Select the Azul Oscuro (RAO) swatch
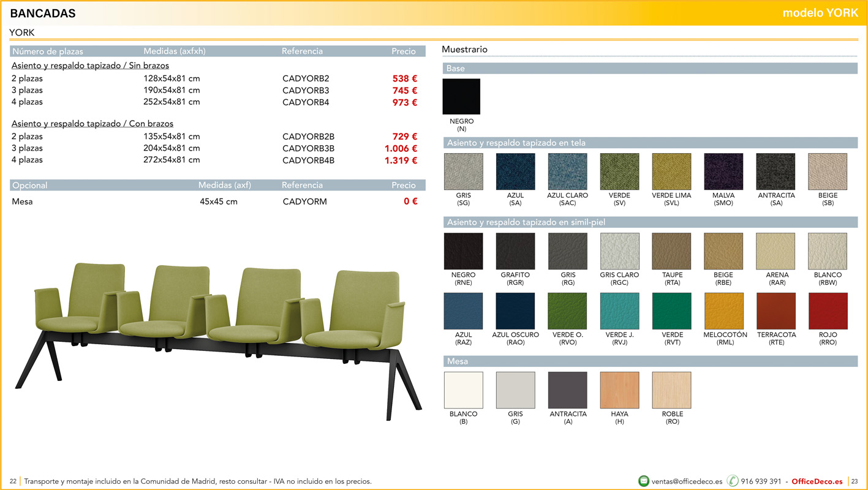 pyautogui.click(x=515, y=311)
